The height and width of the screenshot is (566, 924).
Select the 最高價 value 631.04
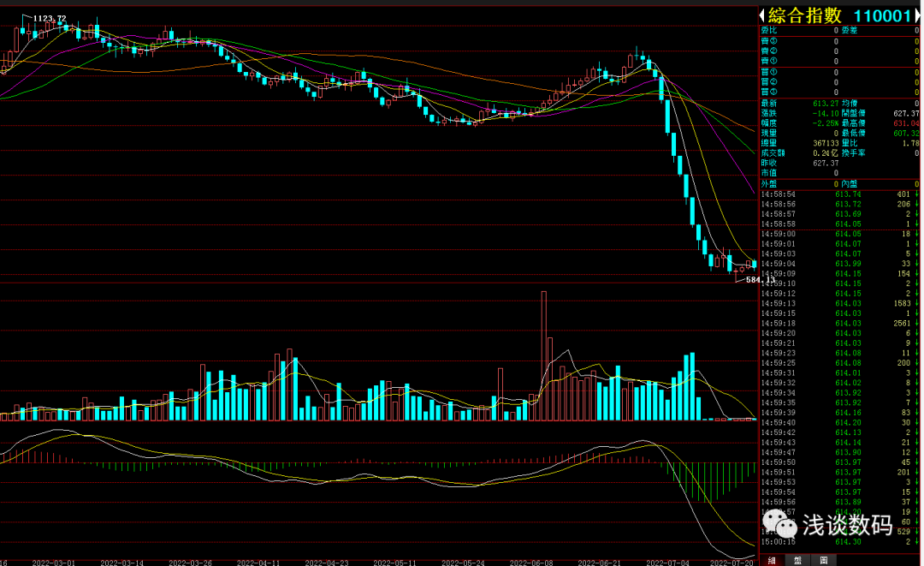906,123
